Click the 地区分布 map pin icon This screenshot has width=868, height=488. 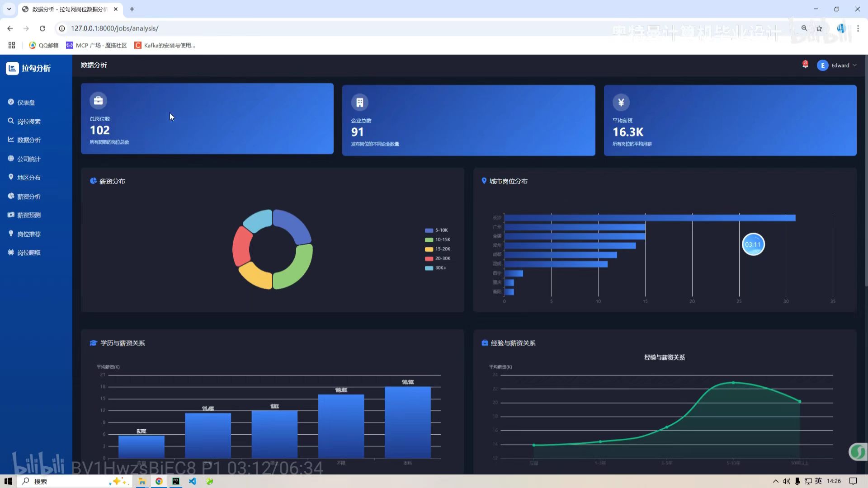(x=11, y=177)
